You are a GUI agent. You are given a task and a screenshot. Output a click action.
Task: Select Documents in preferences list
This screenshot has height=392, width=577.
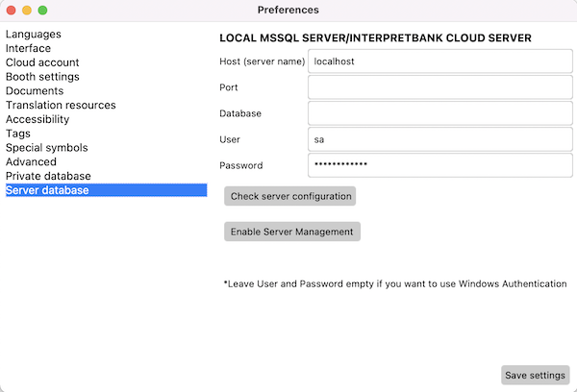point(35,91)
